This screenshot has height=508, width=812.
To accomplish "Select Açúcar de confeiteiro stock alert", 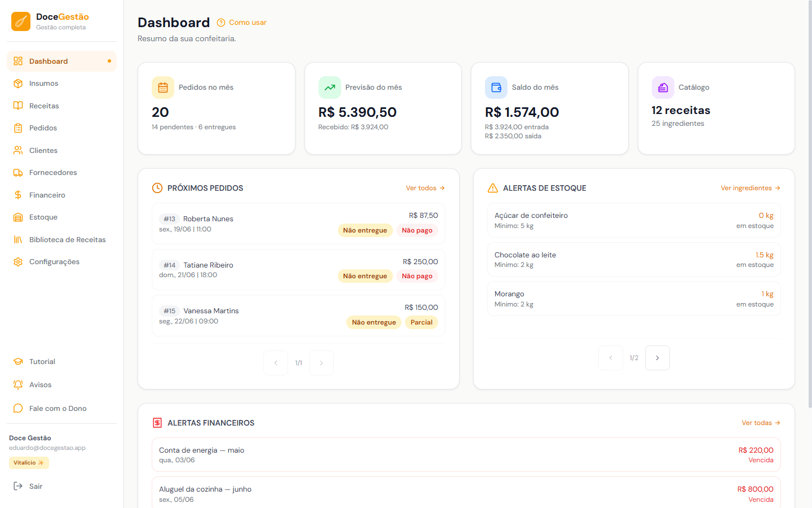I will [634, 220].
